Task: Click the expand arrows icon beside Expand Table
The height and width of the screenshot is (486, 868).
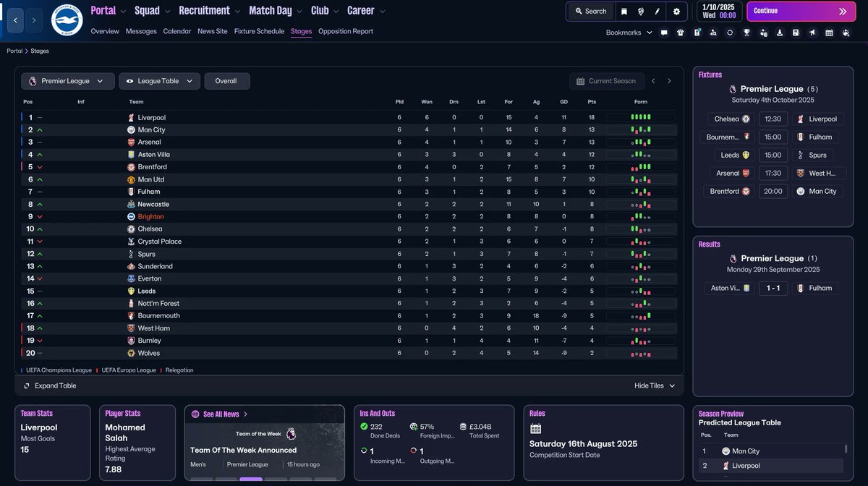Action: [27, 385]
